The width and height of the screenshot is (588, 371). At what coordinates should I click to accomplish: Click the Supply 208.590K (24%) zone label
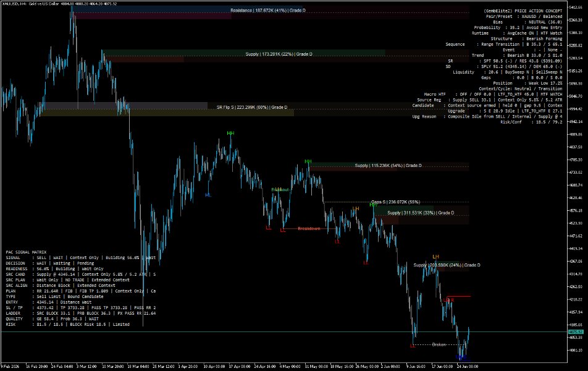pyautogui.click(x=447, y=265)
